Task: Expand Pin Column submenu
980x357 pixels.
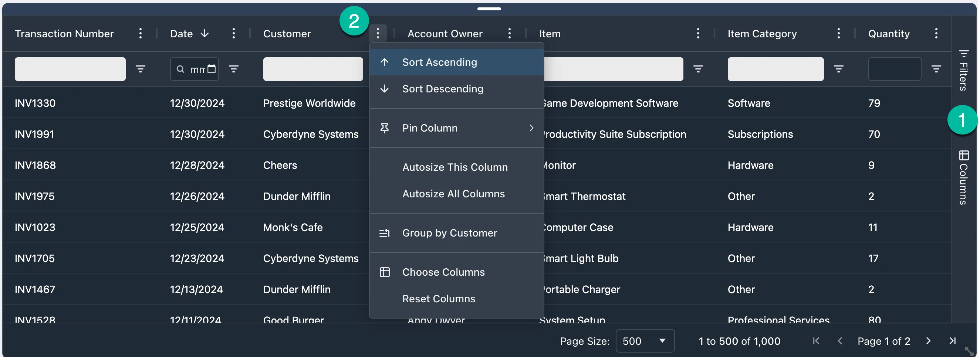Action: click(x=456, y=128)
